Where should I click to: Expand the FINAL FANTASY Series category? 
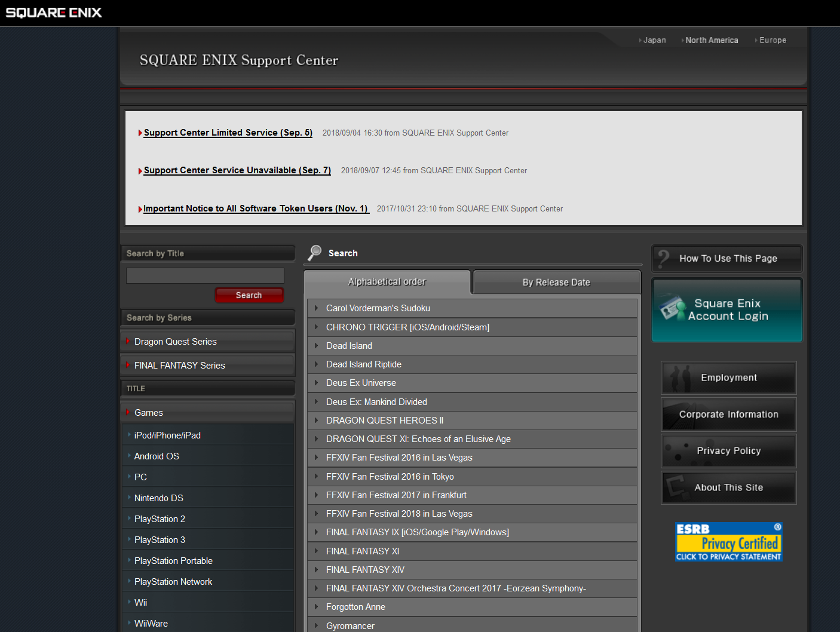pyautogui.click(x=179, y=366)
